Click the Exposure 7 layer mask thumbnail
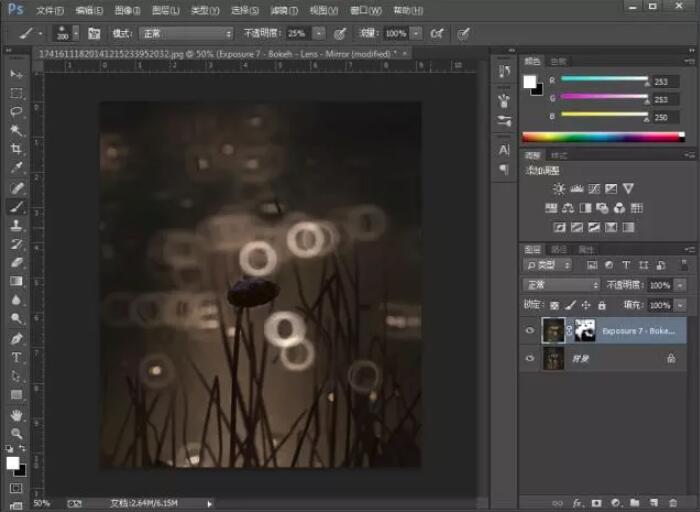Image resolution: width=700 pixels, height=512 pixels. click(x=585, y=331)
